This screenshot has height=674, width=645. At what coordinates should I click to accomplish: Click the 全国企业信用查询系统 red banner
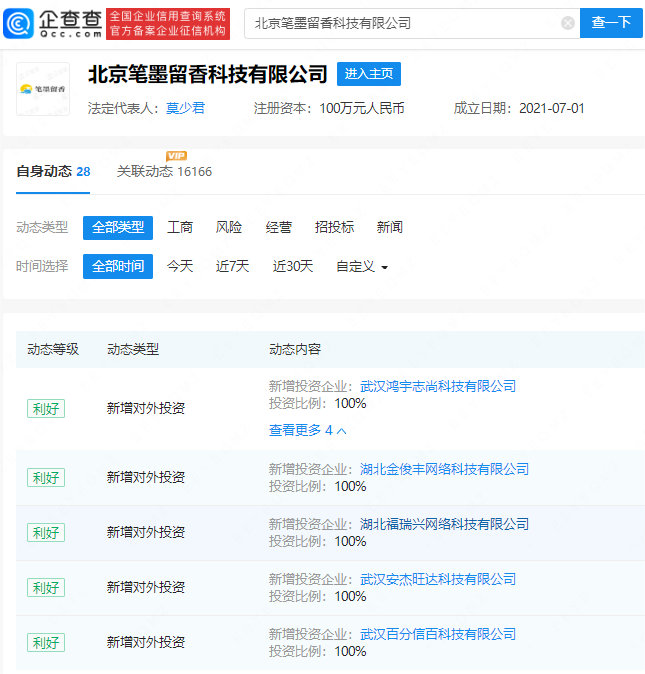pyautogui.click(x=168, y=24)
